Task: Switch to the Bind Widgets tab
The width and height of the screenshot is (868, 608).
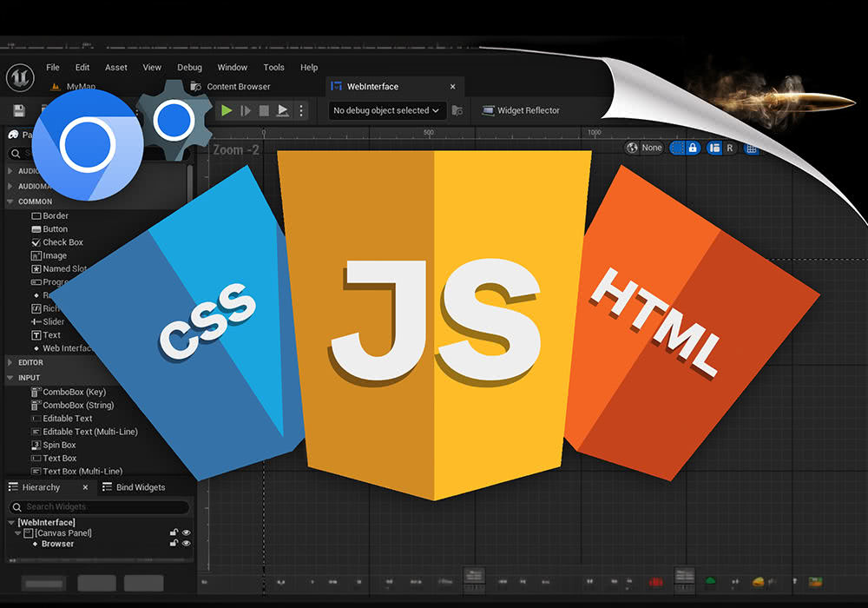Action: pyautogui.click(x=139, y=487)
